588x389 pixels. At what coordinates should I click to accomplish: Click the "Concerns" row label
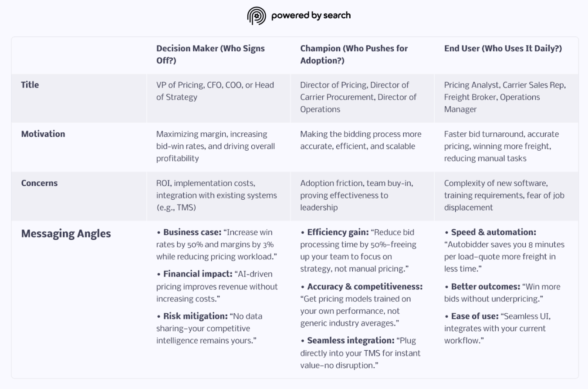pyautogui.click(x=39, y=183)
